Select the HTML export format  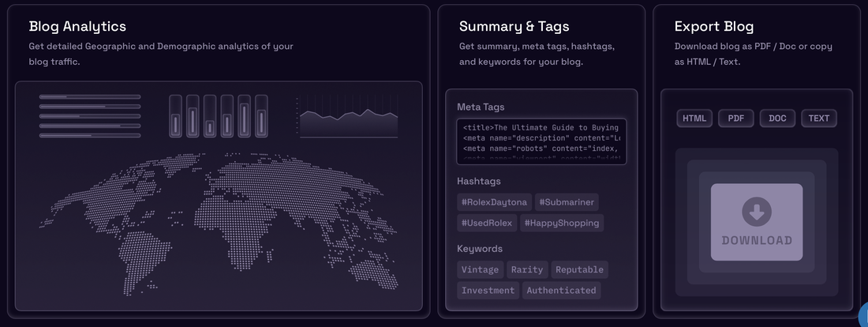[x=694, y=118]
